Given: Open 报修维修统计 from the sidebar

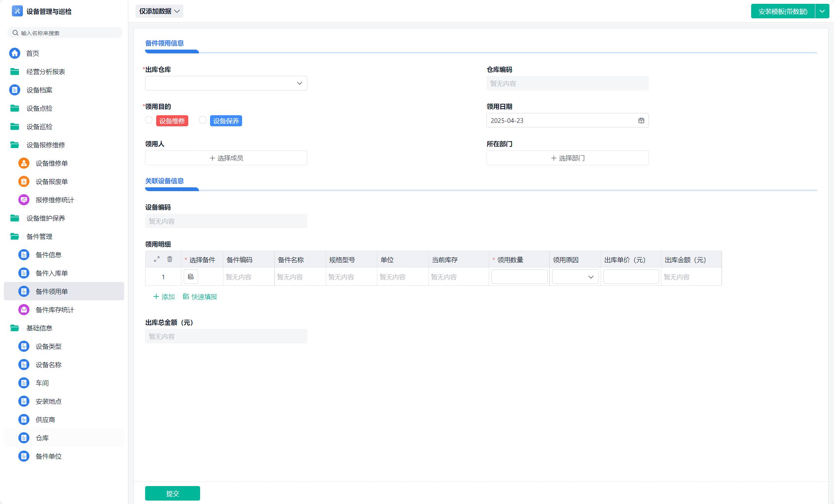Looking at the screenshot, I should coord(55,200).
